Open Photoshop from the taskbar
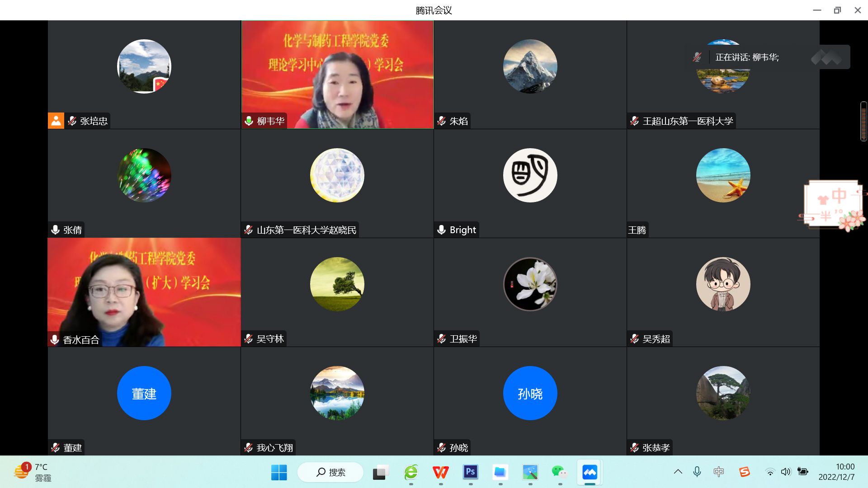 click(470, 472)
